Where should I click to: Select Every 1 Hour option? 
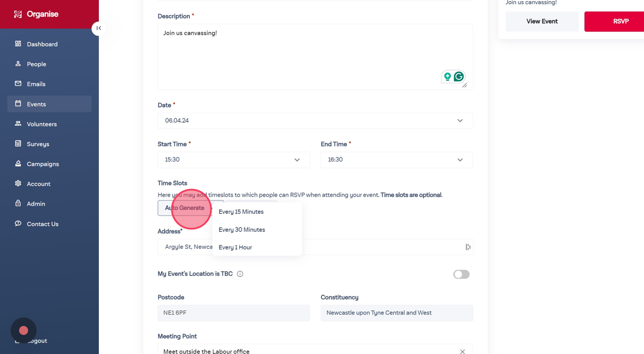click(x=235, y=248)
